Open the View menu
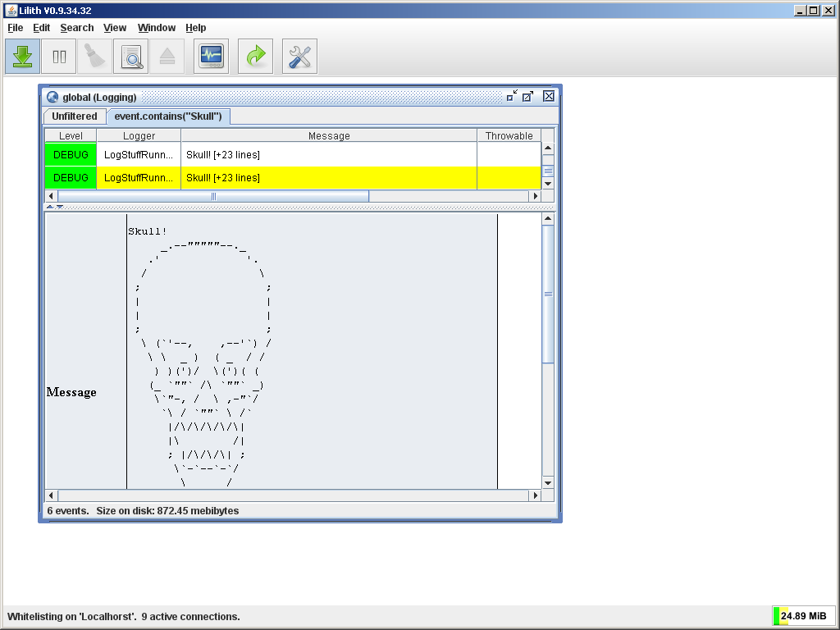 tap(115, 27)
